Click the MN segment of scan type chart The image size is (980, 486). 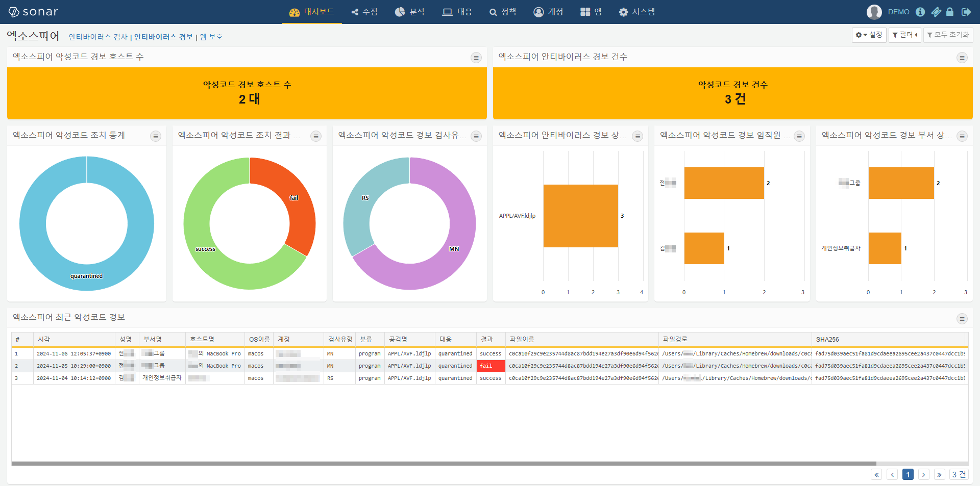point(453,249)
